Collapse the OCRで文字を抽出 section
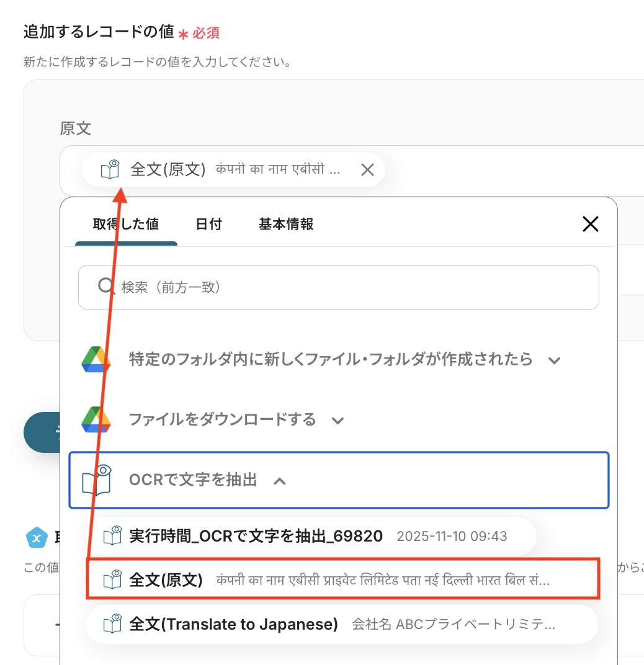This screenshot has height=665, width=644. 280,481
